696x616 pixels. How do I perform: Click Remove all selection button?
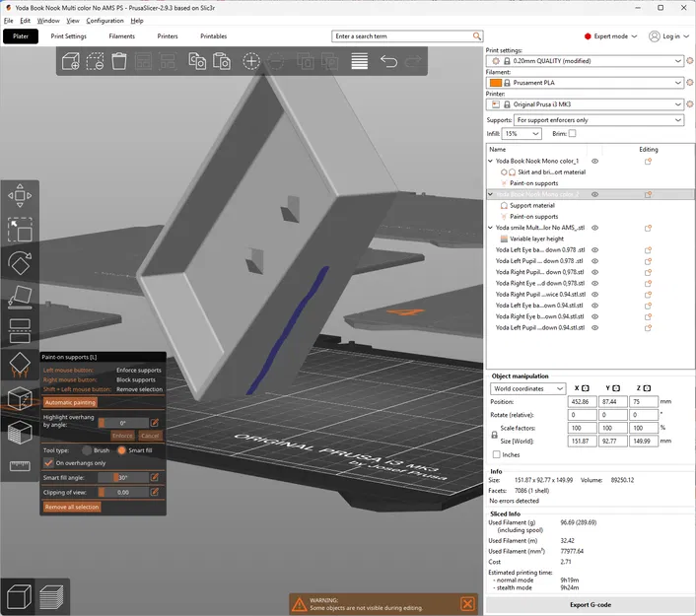(72, 507)
